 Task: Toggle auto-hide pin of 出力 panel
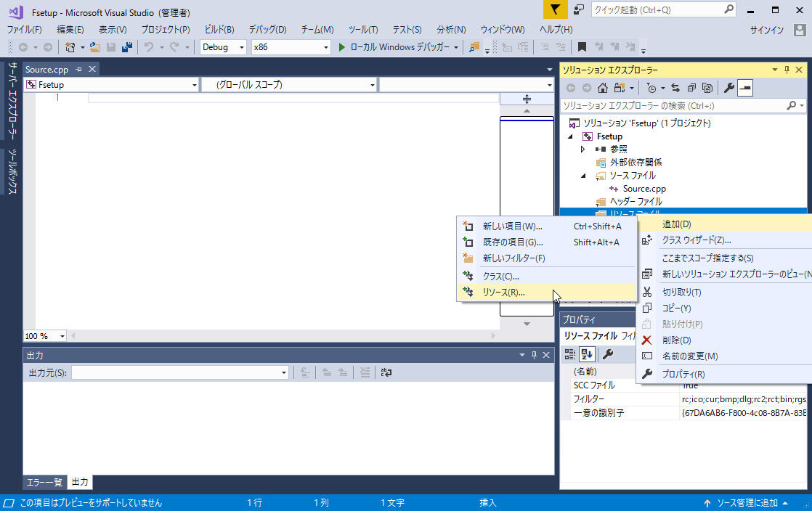tap(534, 355)
